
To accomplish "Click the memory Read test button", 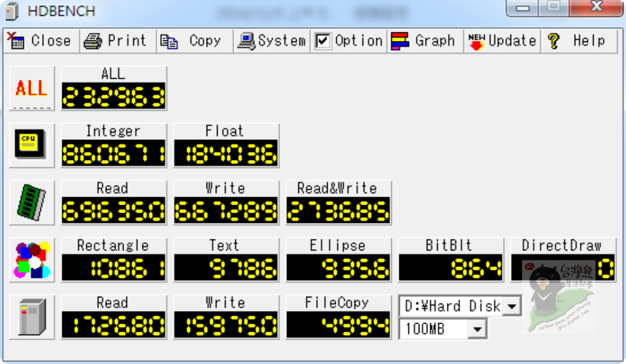I will pyautogui.click(x=114, y=202).
